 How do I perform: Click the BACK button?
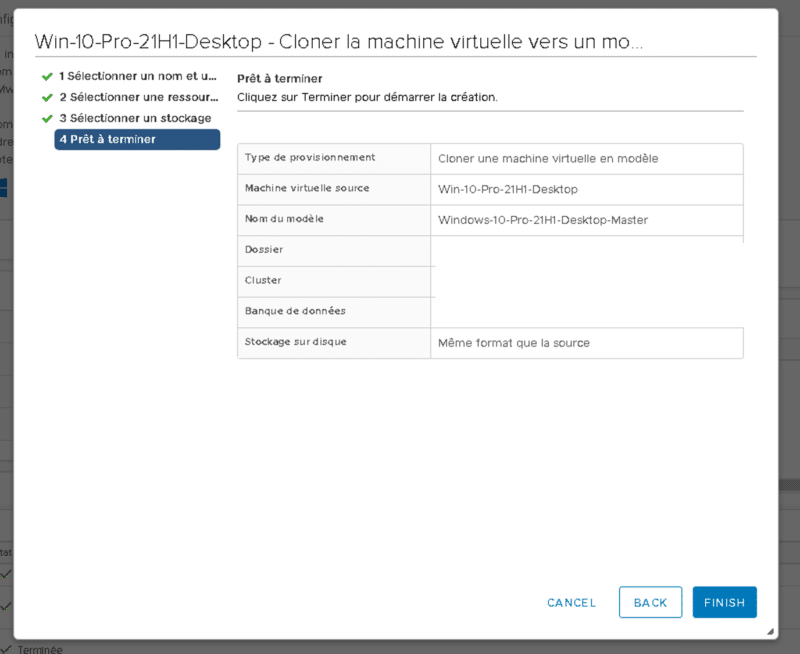tap(650, 602)
